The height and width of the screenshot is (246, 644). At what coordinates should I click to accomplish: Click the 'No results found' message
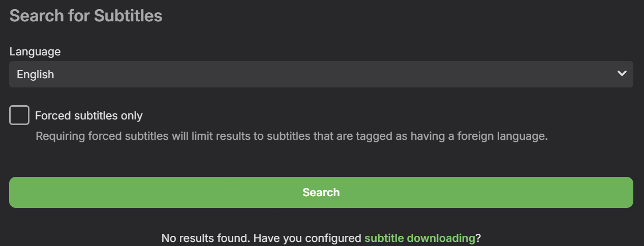206,238
